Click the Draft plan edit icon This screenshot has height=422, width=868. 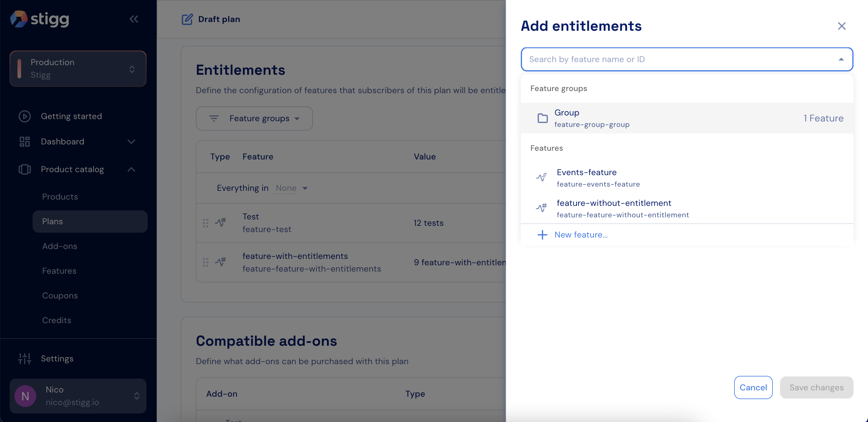pos(187,19)
